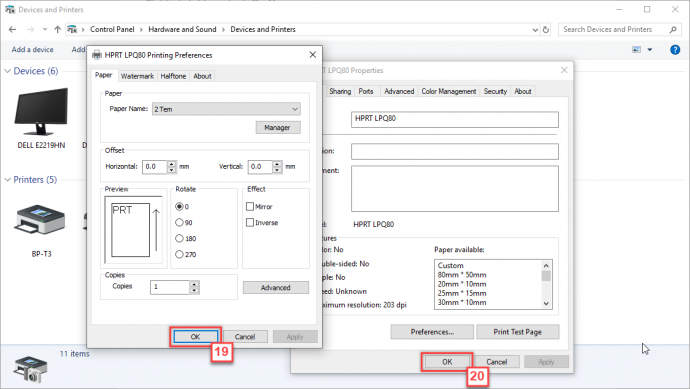Select rotate 0 radio button
Viewport: 690px width, 389px height.
pyautogui.click(x=179, y=206)
